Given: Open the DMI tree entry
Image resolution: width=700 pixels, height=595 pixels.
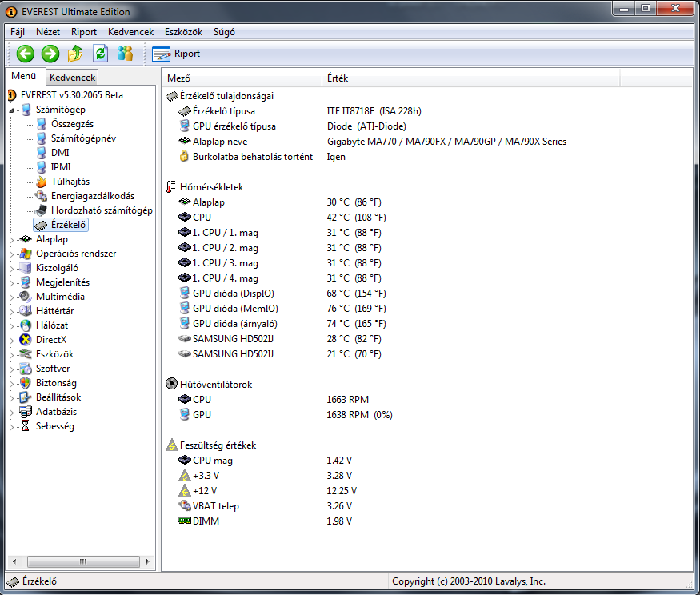Looking at the screenshot, I should tap(60, 153).
